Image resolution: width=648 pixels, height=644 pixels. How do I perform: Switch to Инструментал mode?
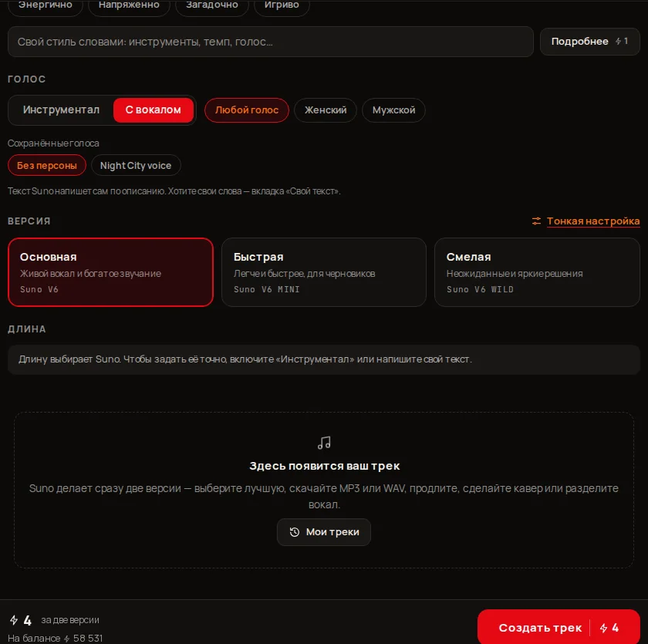[x=61, y=110]
